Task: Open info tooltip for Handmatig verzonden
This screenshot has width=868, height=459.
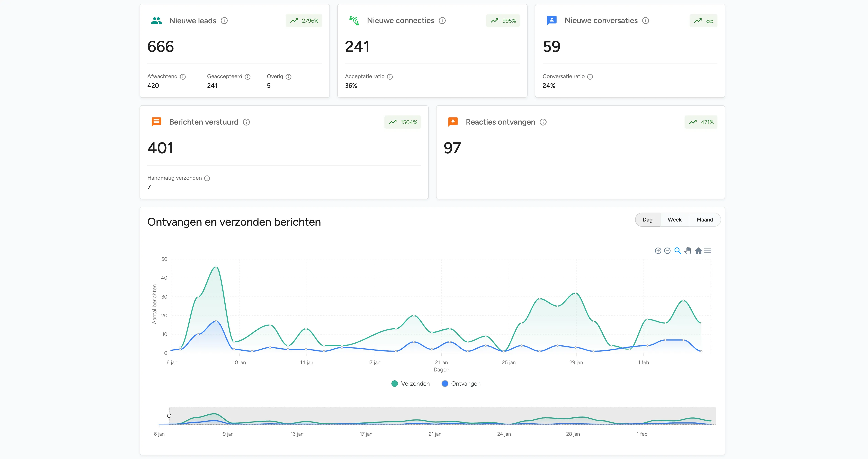Action: tap(207, 178)
